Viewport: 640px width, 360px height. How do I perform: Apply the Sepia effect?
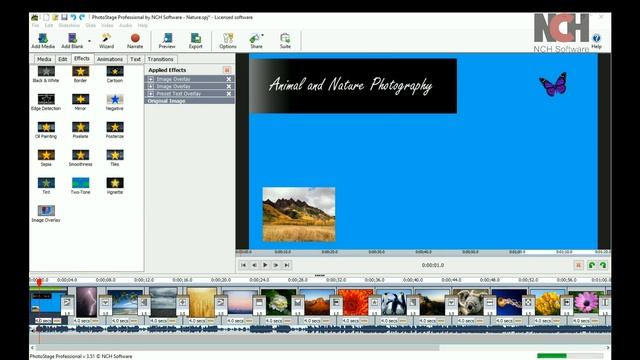click(x=46, y=158)
